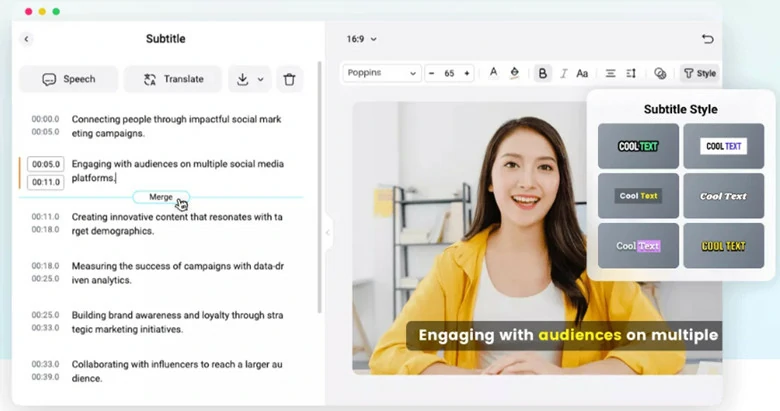The width and height of the screenshot is (780, 411).
Task: Change text case with Aa icon
Action: coord(582,73)
